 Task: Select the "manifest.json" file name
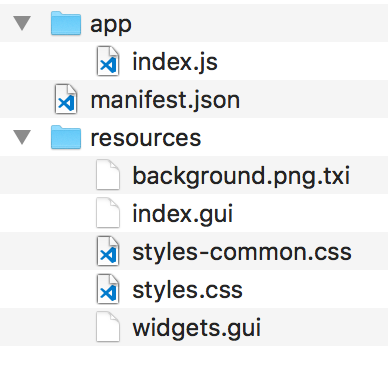pyautogui.click(x=165, y=100)
